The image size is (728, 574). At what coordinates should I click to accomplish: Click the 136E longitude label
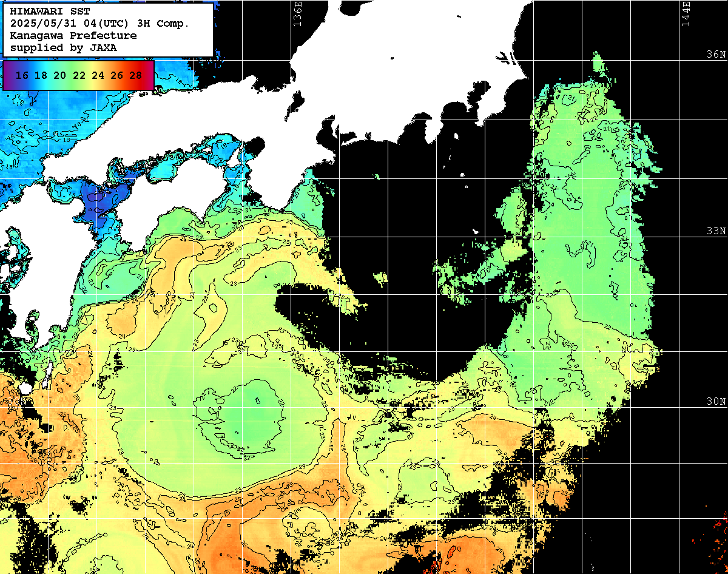297,13
